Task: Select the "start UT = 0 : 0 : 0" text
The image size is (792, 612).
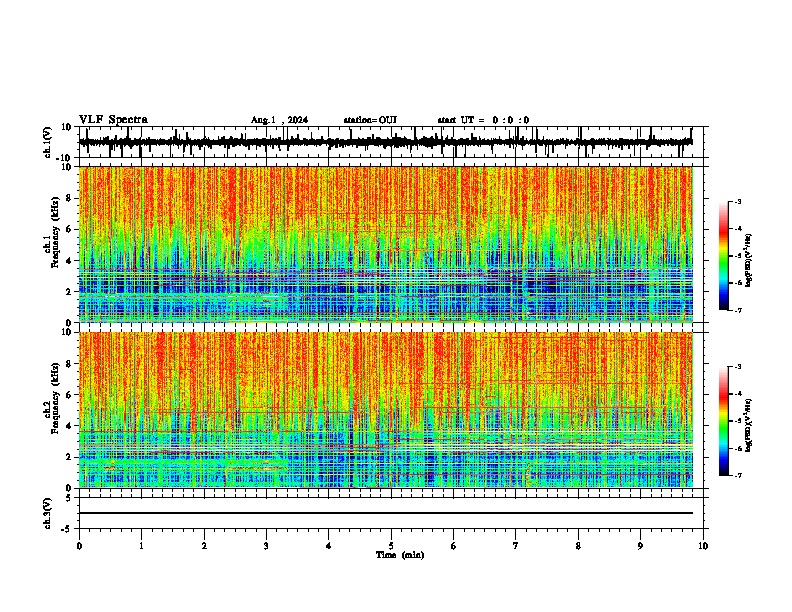Action: [x=483, y=120]
